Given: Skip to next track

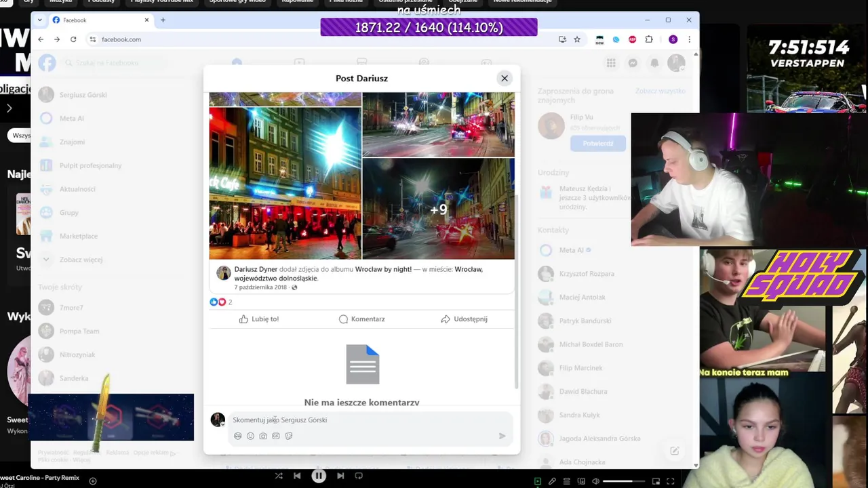Looking at the screenshot, I should 340,476.
